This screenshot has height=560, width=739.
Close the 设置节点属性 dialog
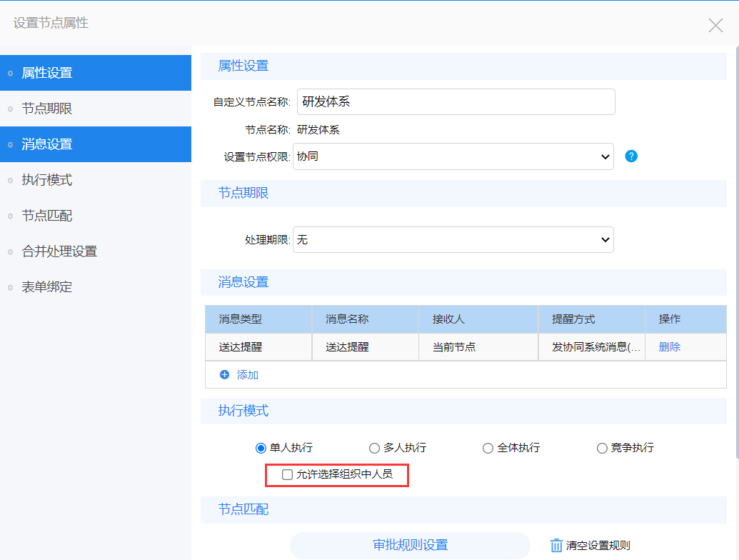pyautogui.click(x=715, y=26)
